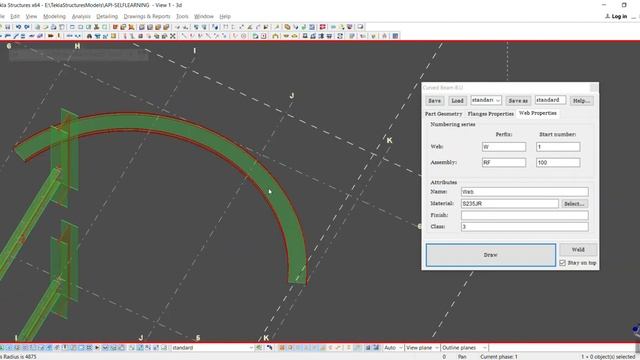Open the Auto dropdown in bottom toolbar
The height and width of the screenshot is (360, 640).
pyautogui.click(x=393, y=348)
